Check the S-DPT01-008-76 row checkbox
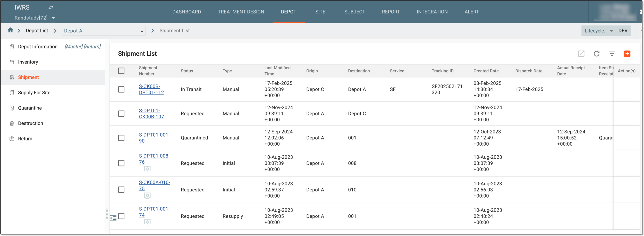 point(121,163)
